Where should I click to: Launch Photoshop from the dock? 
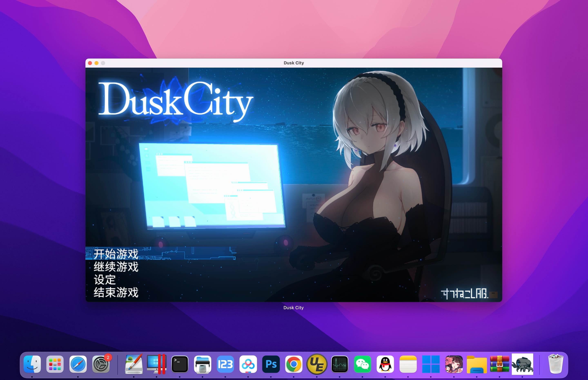tap(271, 364)
